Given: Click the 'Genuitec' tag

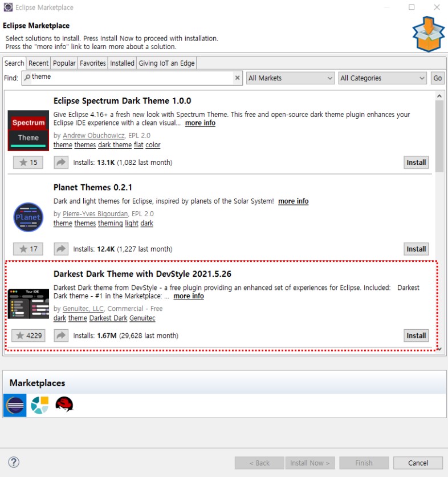Looking at the screenshot, I should click(142, 318).
